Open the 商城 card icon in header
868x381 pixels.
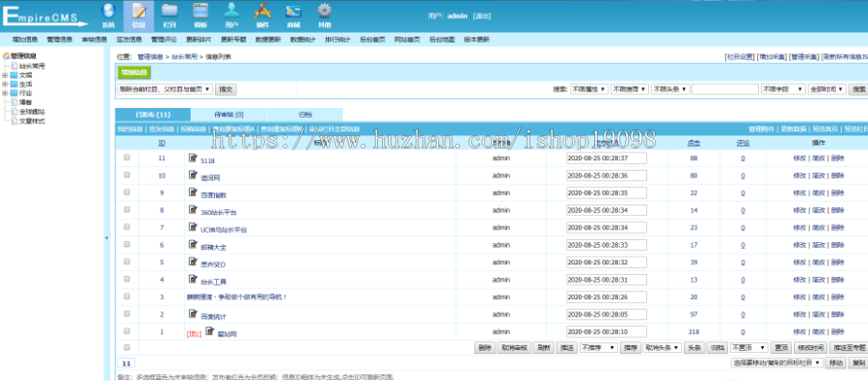coord(293,11)
